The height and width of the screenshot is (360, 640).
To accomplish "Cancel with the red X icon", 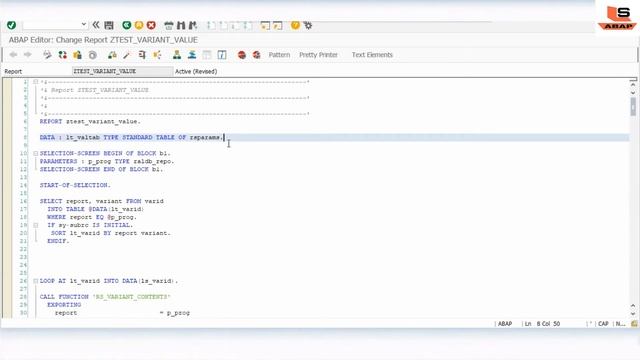I will [151, 25].
